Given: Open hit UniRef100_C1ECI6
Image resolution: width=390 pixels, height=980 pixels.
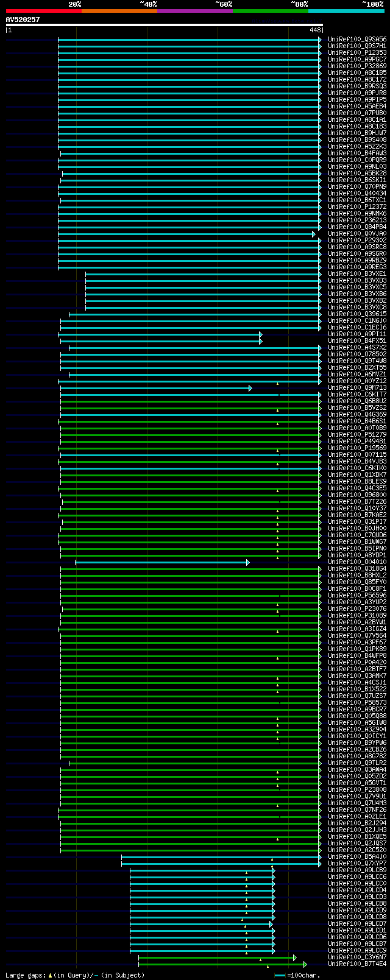Looking at the screenshot, I should (x=357, y=327).
